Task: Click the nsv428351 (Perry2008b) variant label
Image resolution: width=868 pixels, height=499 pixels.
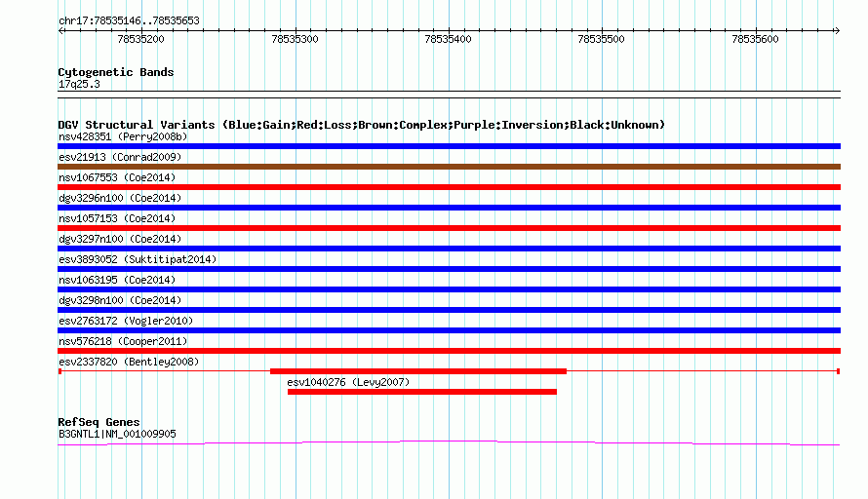Action: click(123, 136)
